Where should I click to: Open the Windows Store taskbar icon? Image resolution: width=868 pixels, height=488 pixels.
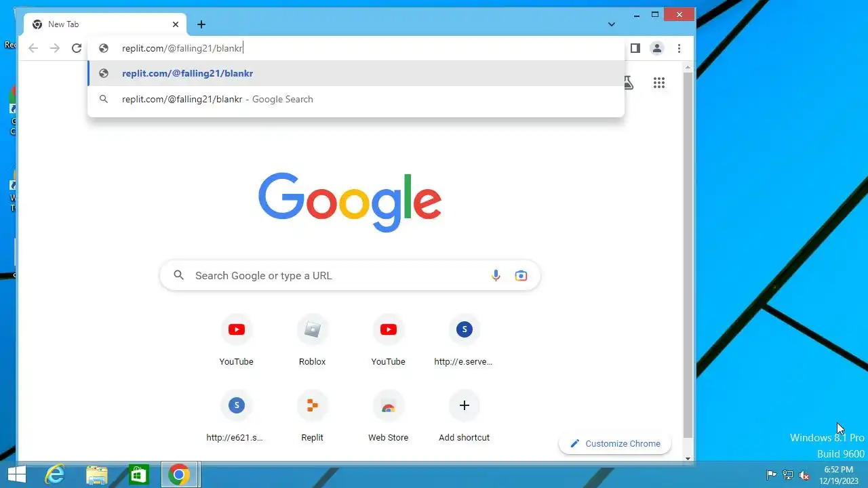138,475
